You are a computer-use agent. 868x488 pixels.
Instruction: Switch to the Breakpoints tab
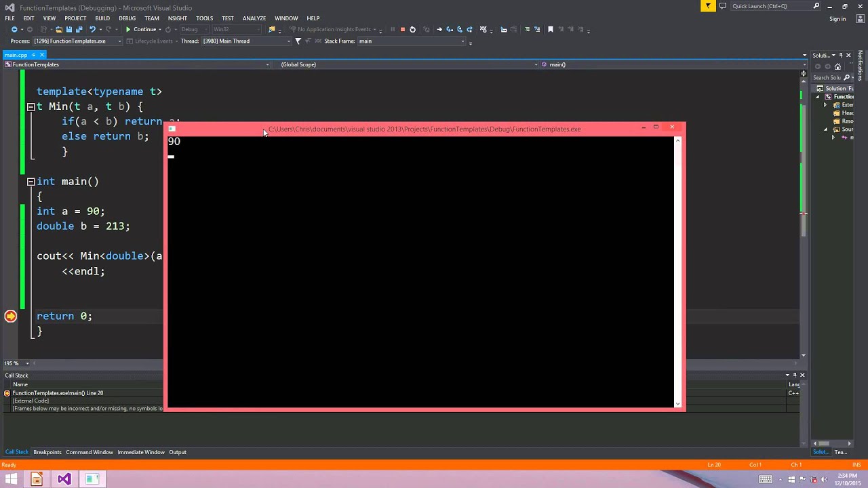coord(47,452)
